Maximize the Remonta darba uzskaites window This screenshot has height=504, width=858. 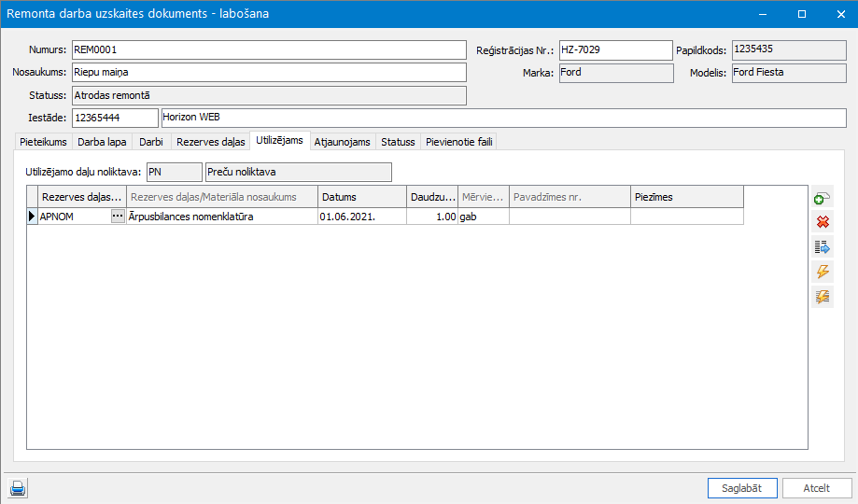(802, 14)
